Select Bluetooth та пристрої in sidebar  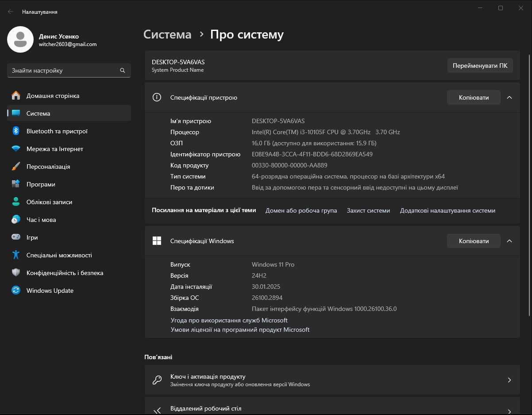tap(69, 131)
